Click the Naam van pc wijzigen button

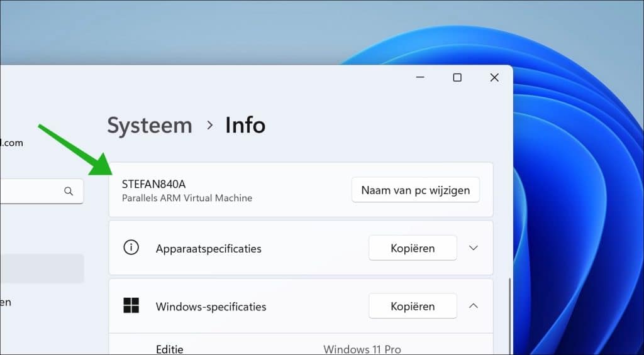(415, 190)
